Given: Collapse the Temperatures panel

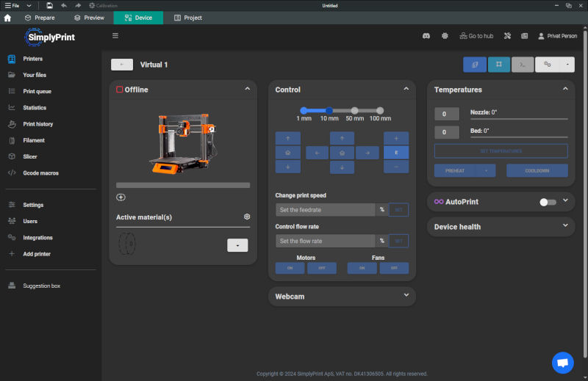Looking at the screenshot, I should click(565, 89).
